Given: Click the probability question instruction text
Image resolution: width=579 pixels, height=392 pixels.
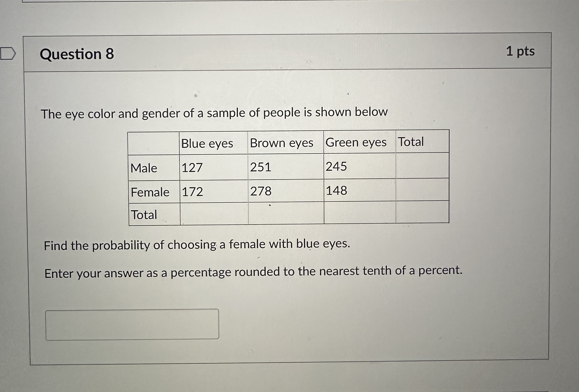Looking at the screenshot, I should point(197,246).
